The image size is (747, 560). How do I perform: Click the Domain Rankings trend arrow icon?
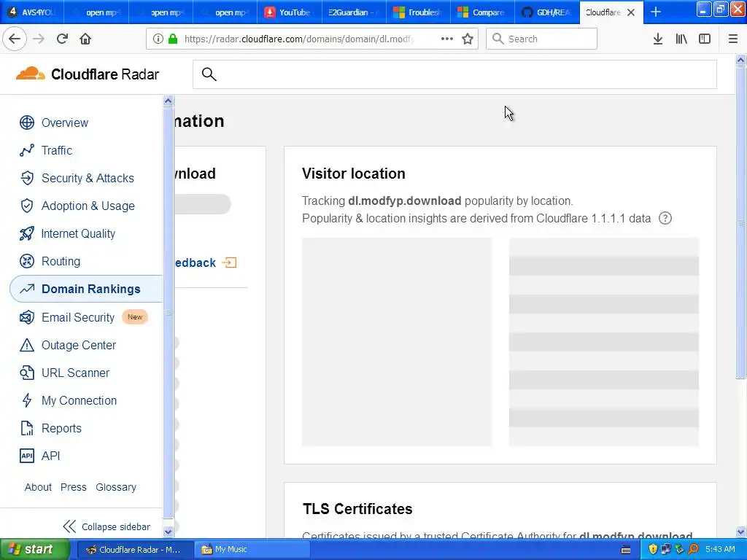pos(27,289)
